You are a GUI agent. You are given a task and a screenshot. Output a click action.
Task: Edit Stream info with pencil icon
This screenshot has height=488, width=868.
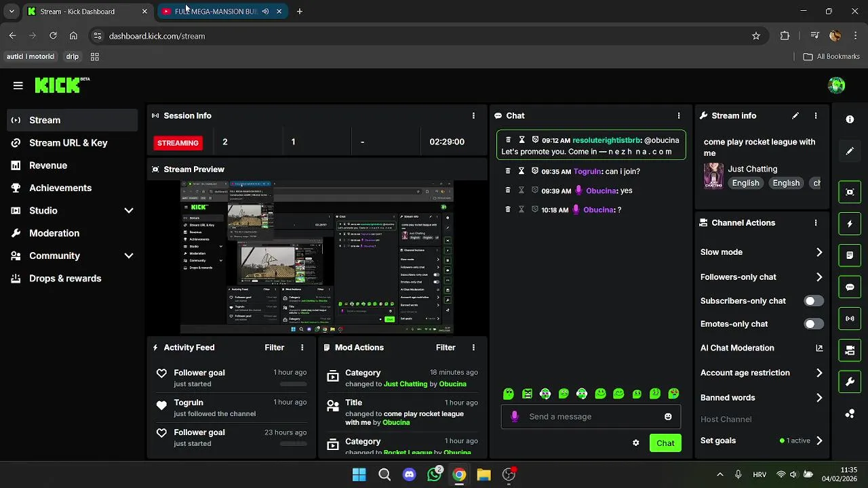(x=795, y=116)
